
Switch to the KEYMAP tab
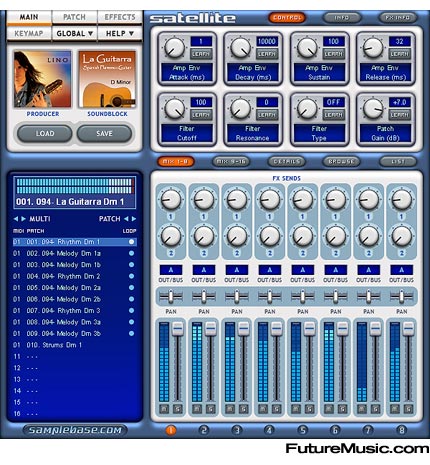[29, 34]
